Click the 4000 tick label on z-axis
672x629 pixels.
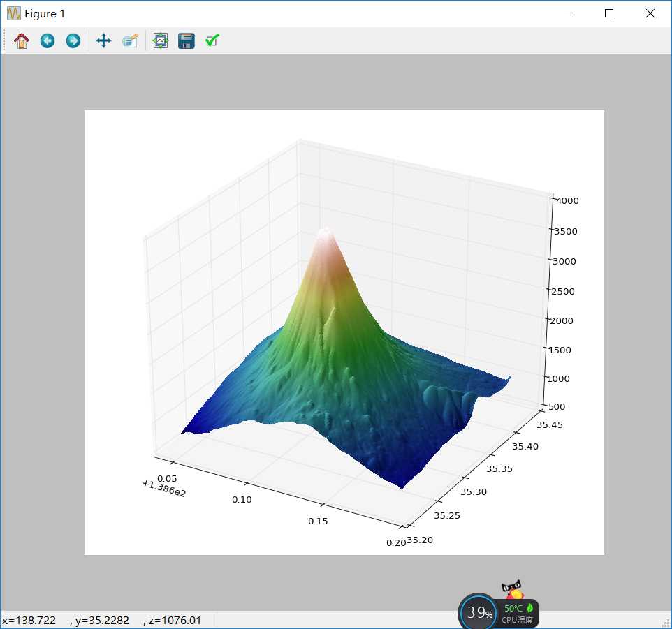[567, 200]
